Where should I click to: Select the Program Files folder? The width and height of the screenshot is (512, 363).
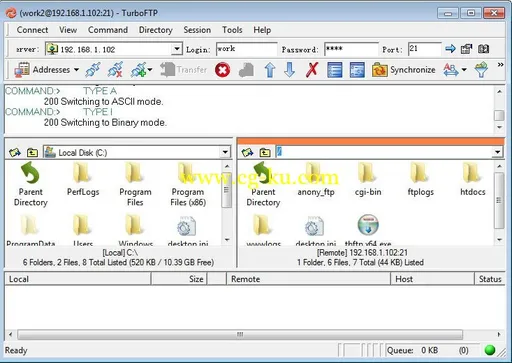pyautogui.click(x=135, y=184)
